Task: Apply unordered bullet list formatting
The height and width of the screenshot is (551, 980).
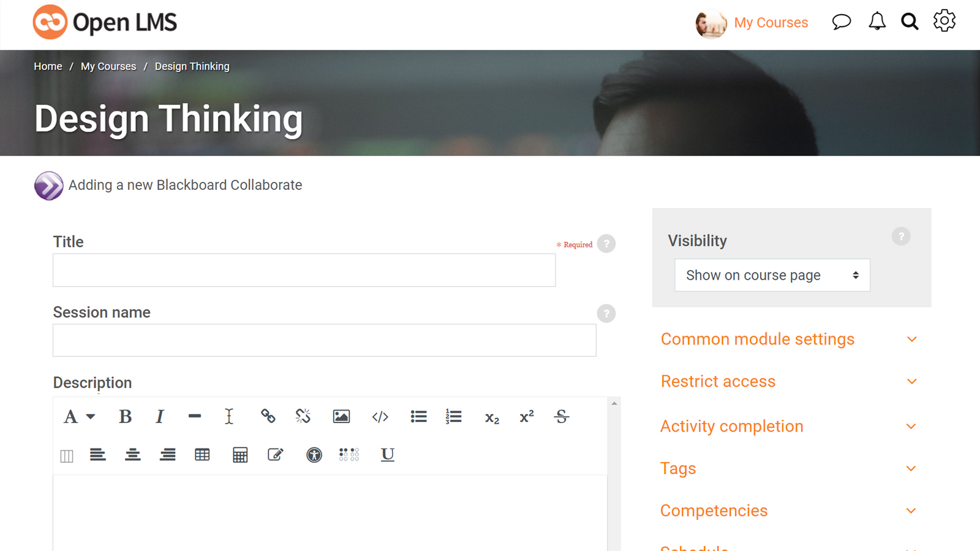Action: point(419,417)
